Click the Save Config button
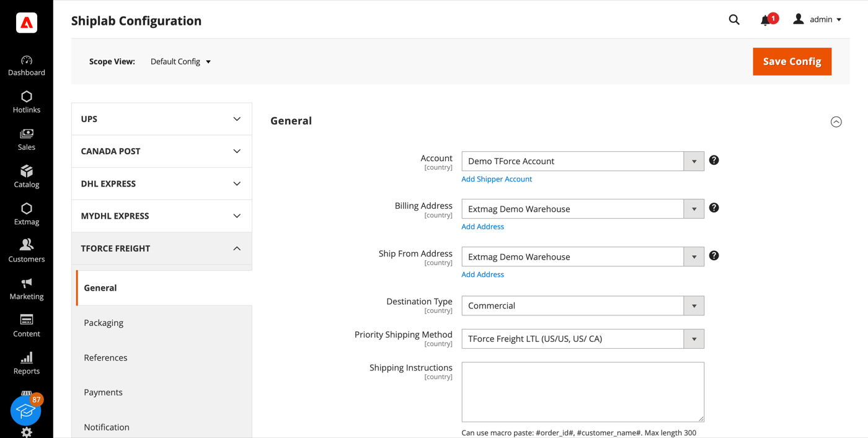 [792, 61]
